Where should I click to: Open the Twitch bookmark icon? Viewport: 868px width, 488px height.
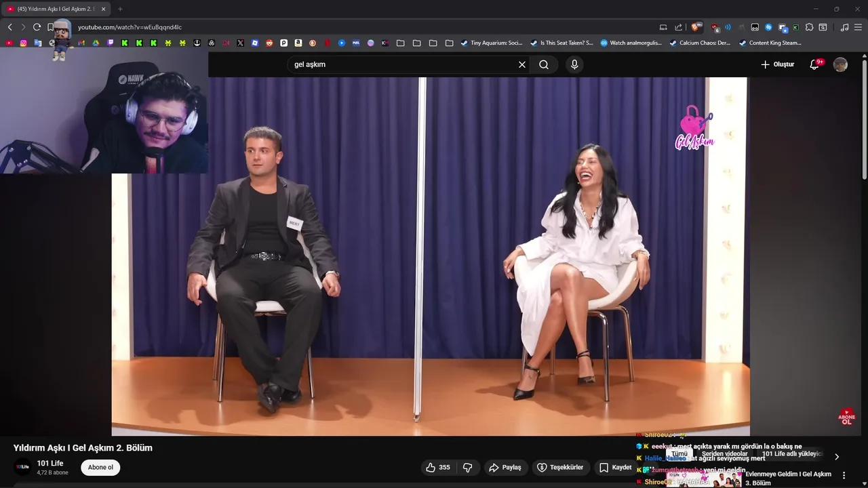click(110, 43)
